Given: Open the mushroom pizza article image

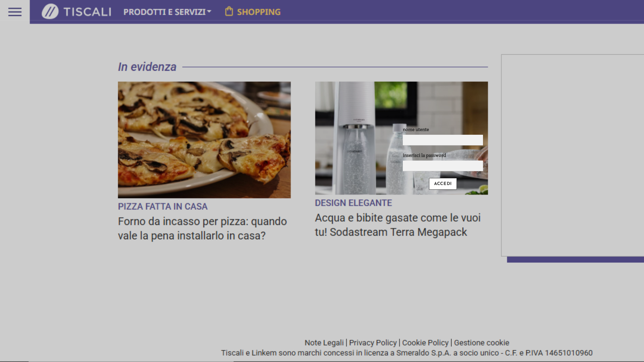Looking at the screenshot, I should click(204, 140).
